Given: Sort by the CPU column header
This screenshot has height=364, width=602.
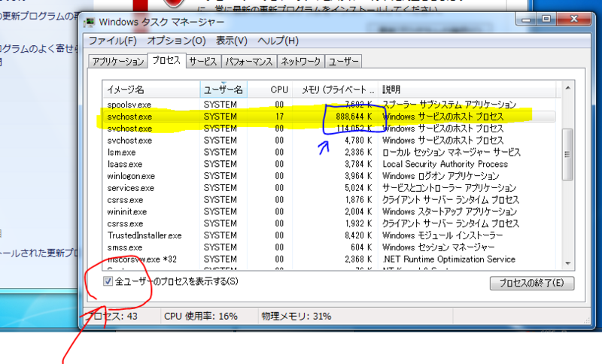Looking at the screenshot, I should tap(270, 89).
